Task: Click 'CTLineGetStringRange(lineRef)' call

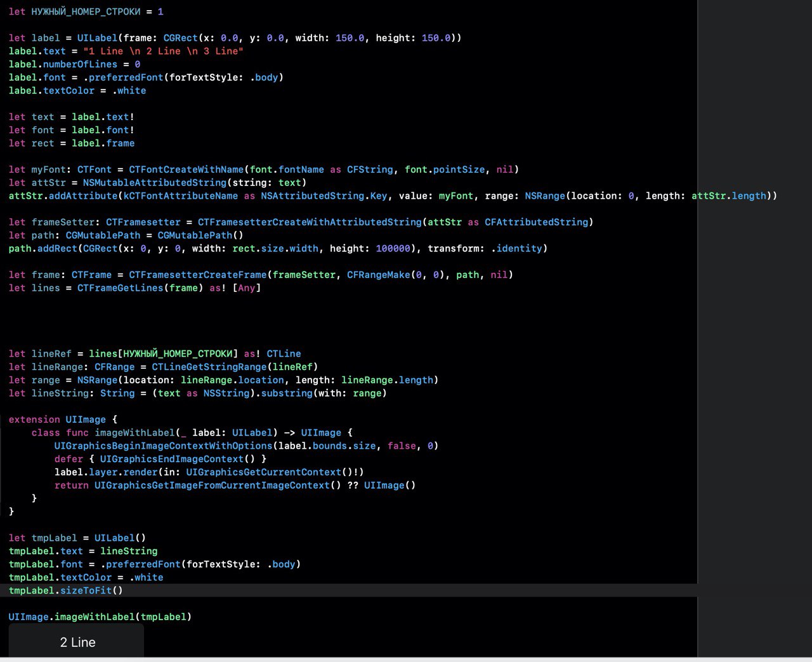Action: coord(235,367)
